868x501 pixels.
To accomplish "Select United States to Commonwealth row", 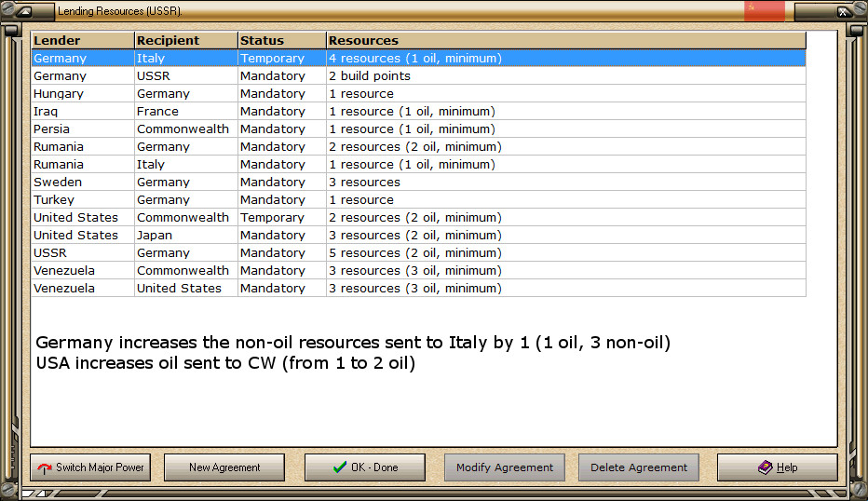I will click(x=418, y=218).
